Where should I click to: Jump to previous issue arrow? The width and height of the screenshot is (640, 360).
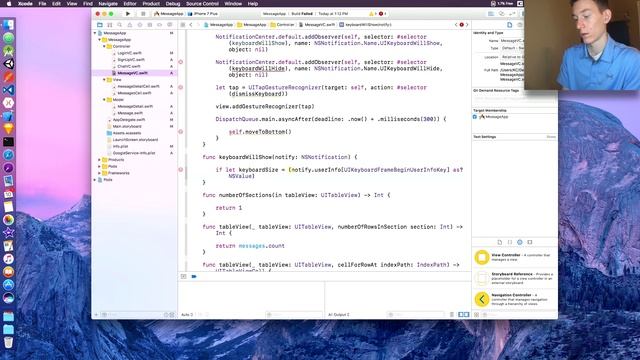(x=456, y=25)
